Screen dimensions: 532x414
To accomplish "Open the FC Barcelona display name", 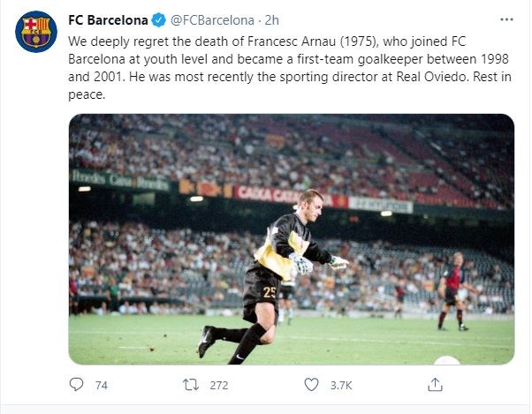I will [x=108, y=19].
